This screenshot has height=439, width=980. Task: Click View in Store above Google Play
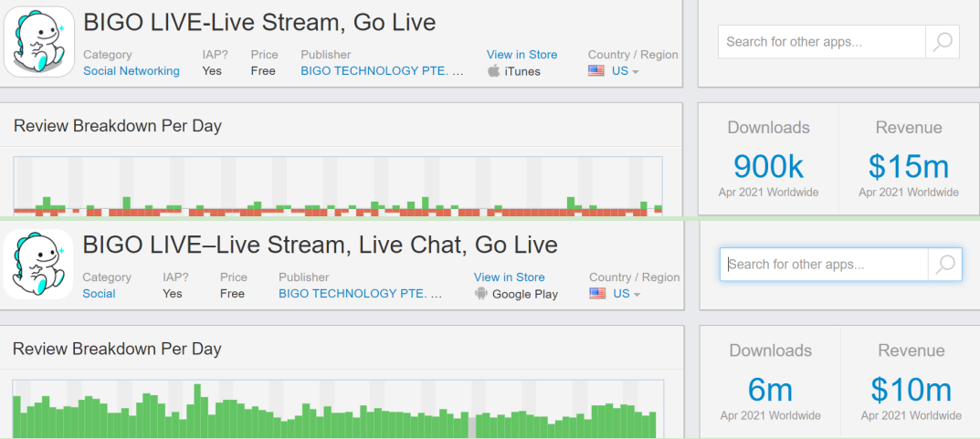pyautogui.click(x=509, y=277)
